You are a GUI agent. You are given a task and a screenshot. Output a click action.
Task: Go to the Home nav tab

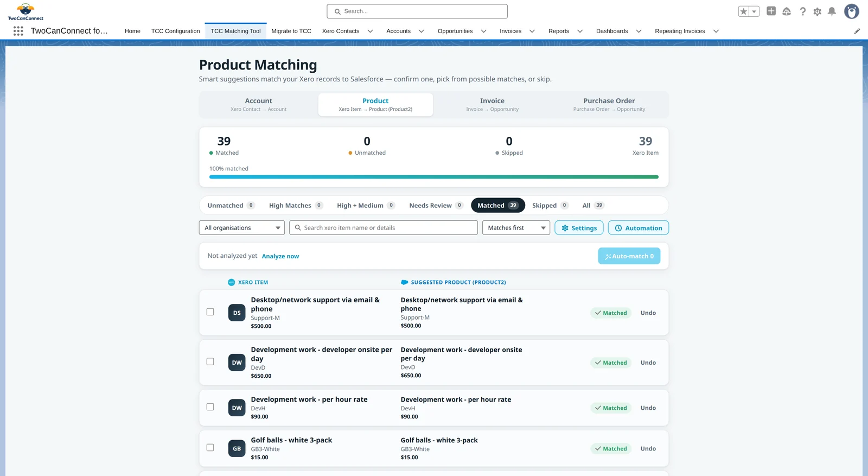tap(132, 31)
